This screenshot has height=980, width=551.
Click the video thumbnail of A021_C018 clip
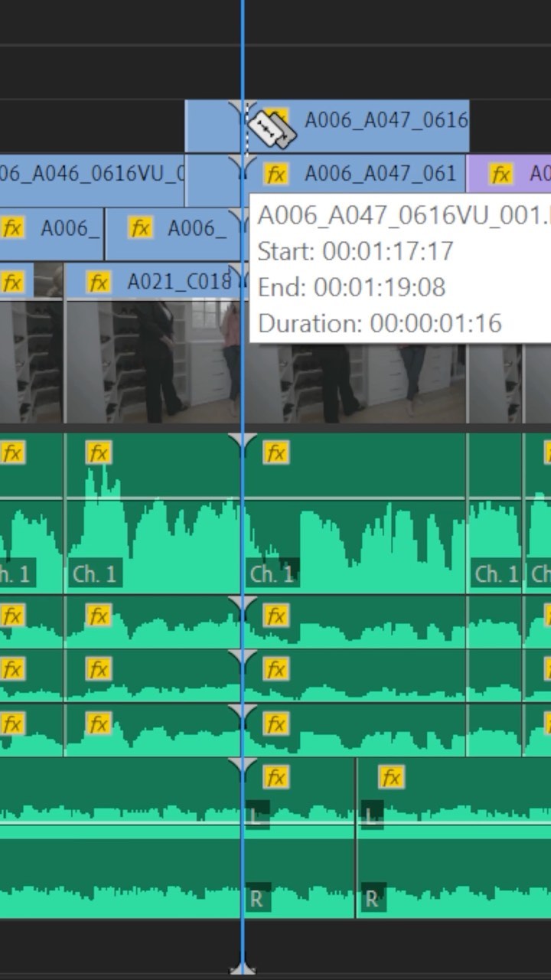(x=153, y=360)
